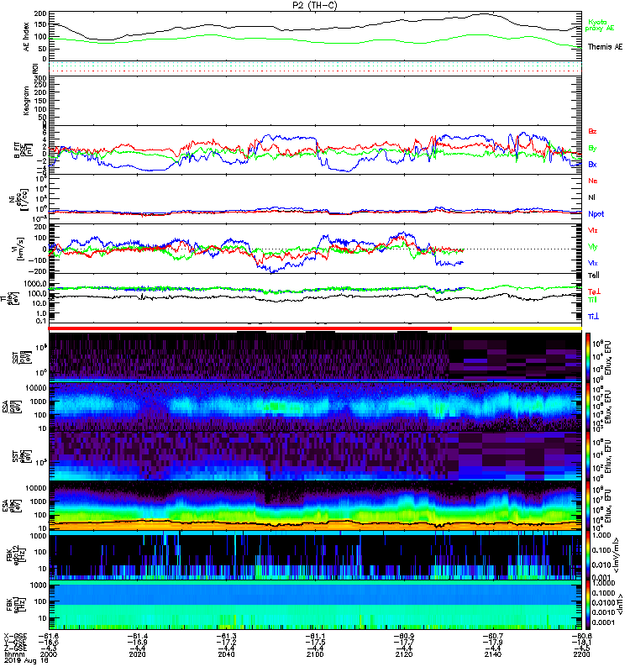Select the black Te parallel legend label
The width and height of the screenshot is (630, 672).
coord(594,276)
